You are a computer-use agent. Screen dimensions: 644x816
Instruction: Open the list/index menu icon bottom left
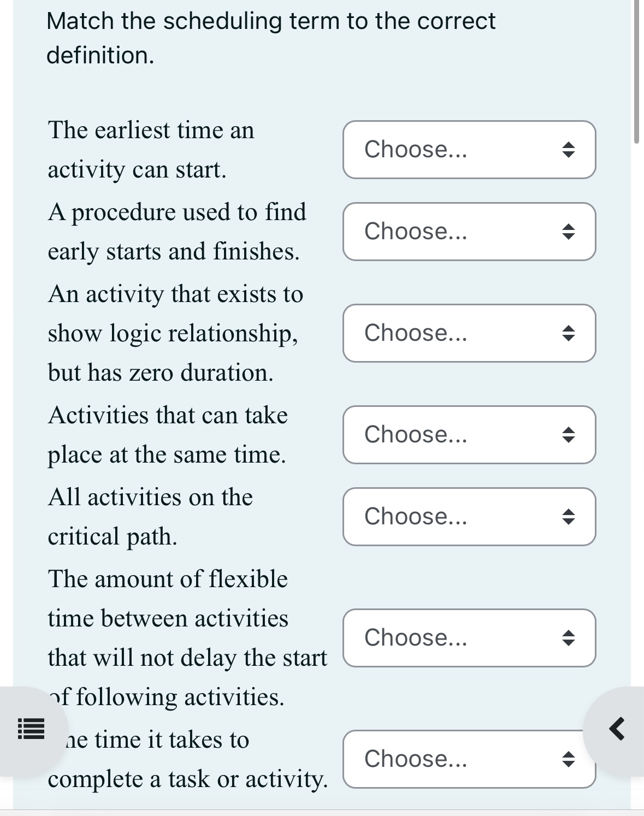coord(30,729)
